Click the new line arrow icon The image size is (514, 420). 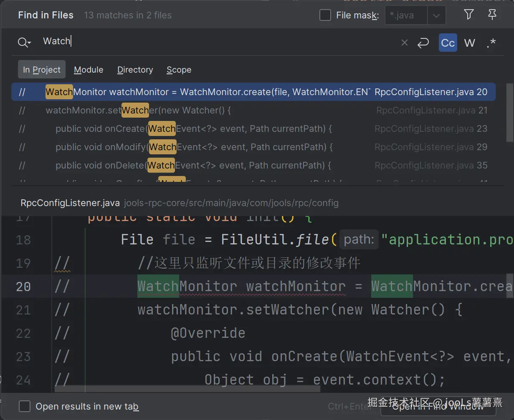click(423, 43)
